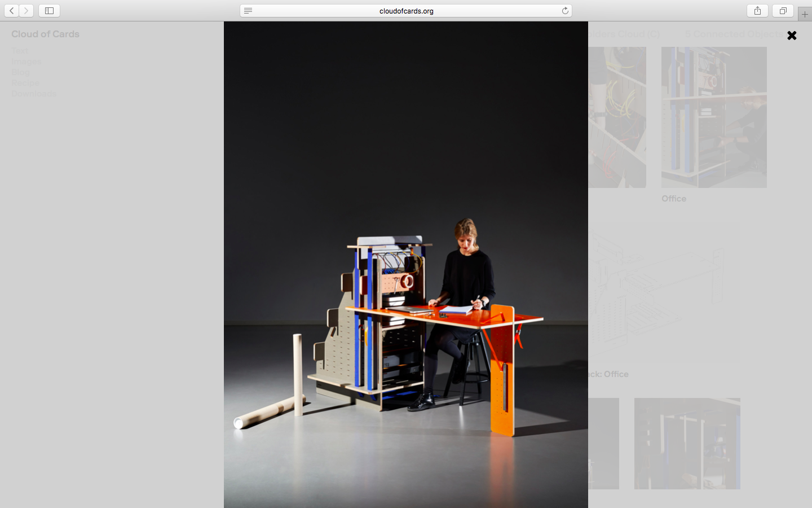Image resolution: width=812 pixels, height=508 pixels.
Task: Open the Share menu
Action: click(757, 11)
